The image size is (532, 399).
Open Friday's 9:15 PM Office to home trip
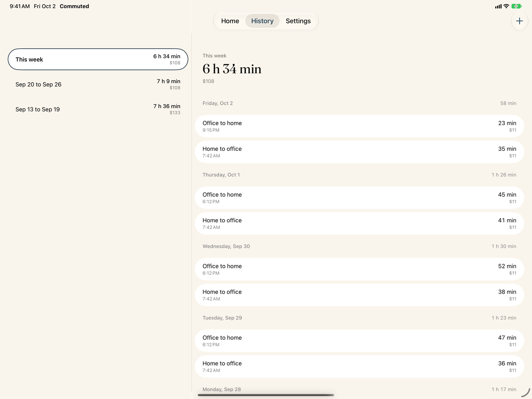(x=359, y=126)
